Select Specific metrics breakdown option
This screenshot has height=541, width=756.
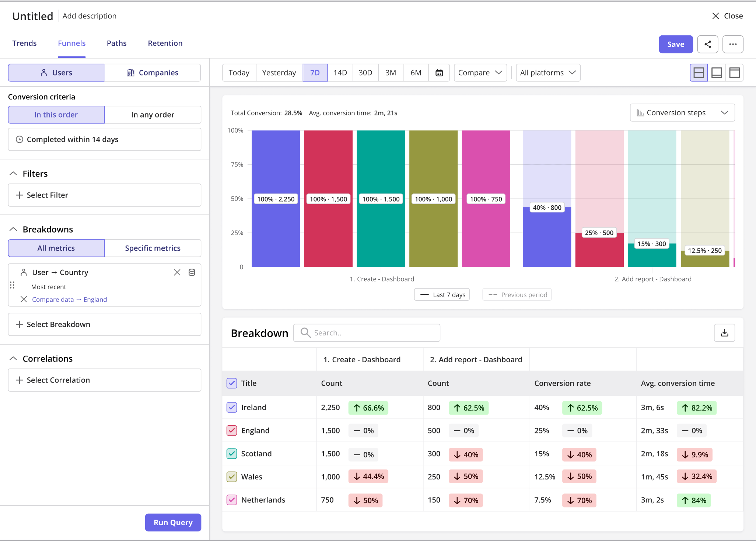[x=153, y=248]
